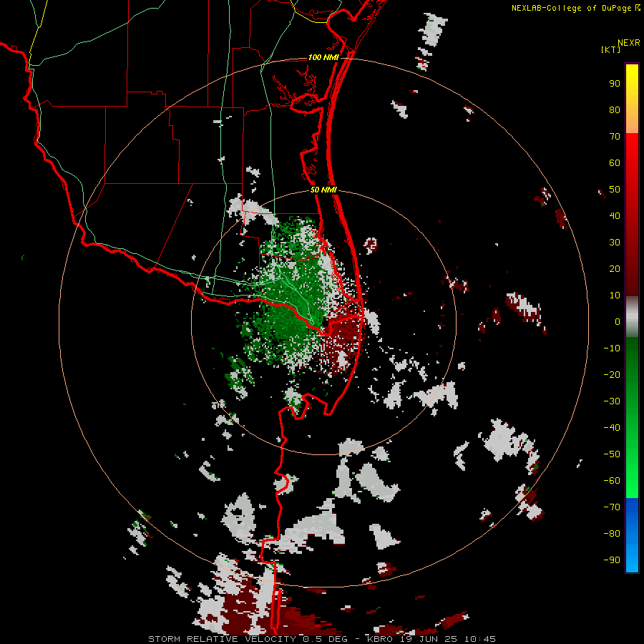Screen dimensions: 644x644
Task: Click the -70 value on the velocity scale
Action: point(612,507)
